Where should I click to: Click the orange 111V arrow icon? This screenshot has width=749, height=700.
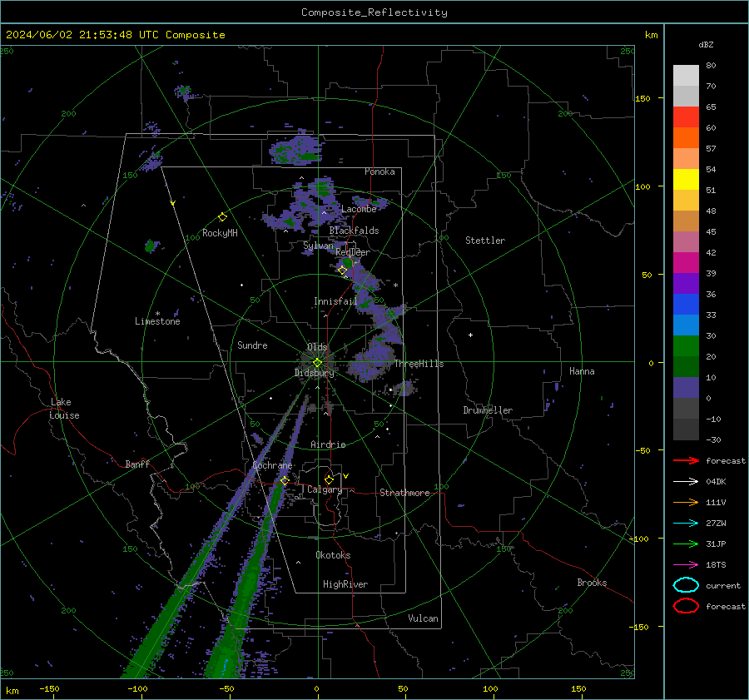(x=686, y=502)
